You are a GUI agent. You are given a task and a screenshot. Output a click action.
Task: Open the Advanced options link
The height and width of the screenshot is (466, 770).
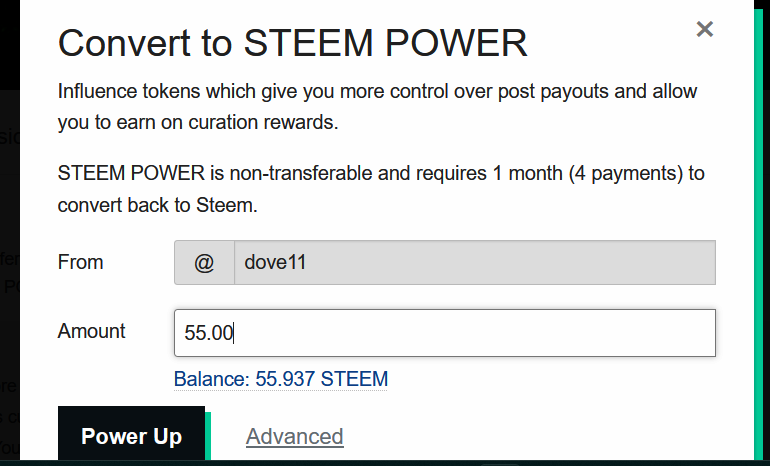click(x=294, y=437)
